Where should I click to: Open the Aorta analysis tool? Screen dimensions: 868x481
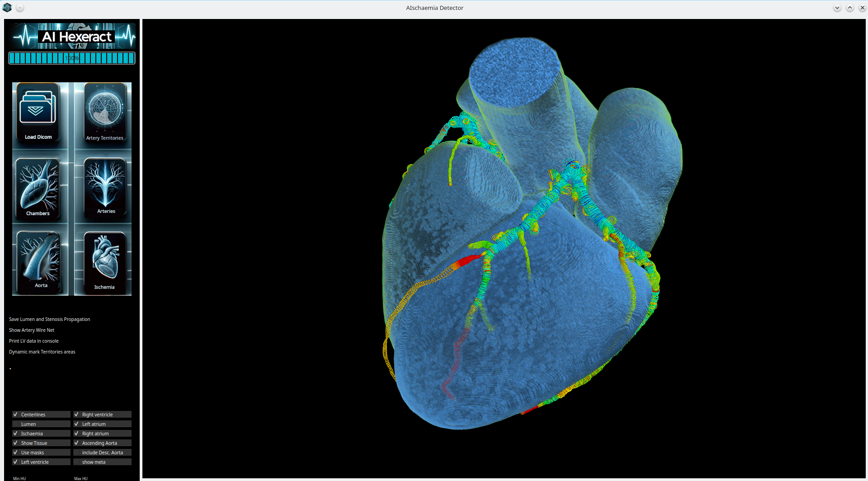40,261
